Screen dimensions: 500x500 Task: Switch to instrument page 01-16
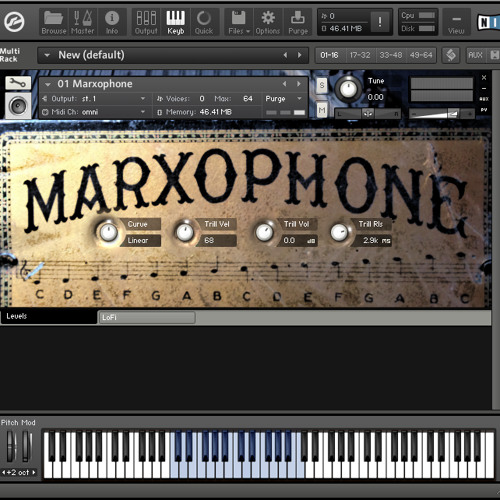click(329, 55)
